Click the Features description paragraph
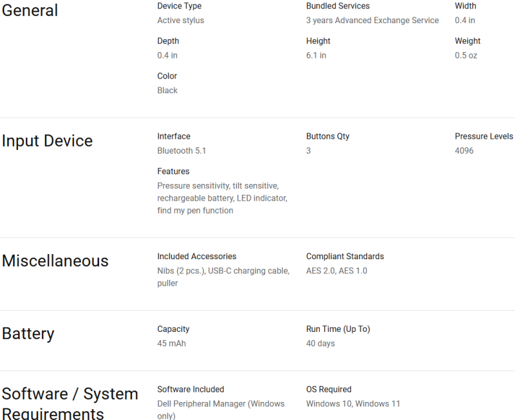Viewport: 515px width, 420px height. click(x=222, y=198)
